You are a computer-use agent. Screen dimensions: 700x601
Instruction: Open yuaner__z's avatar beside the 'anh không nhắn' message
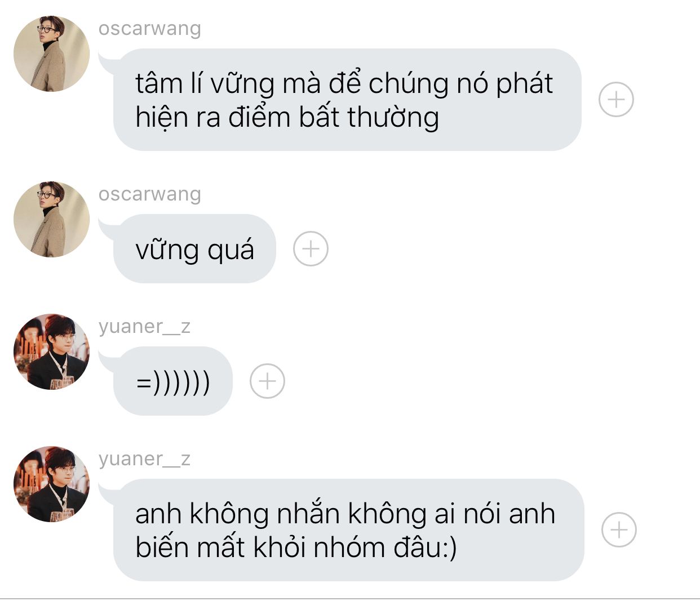tap(51, 484)
